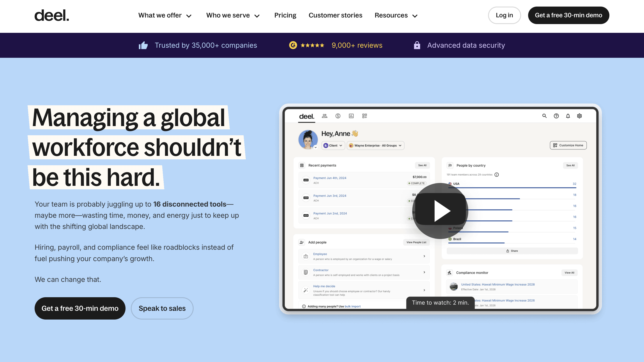Click the ACH icon for Payment Jun 4th, 2024

click(306, 180)
